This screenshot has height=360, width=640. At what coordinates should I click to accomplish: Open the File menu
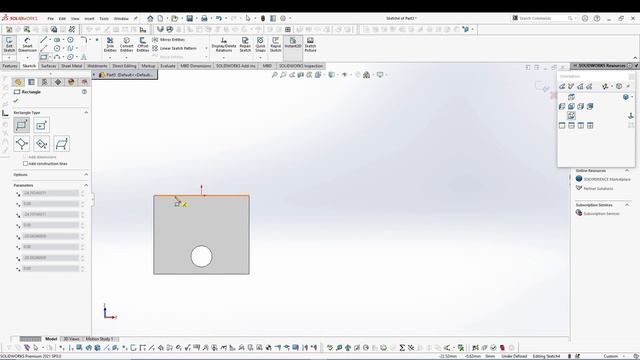tap(51, 18)
